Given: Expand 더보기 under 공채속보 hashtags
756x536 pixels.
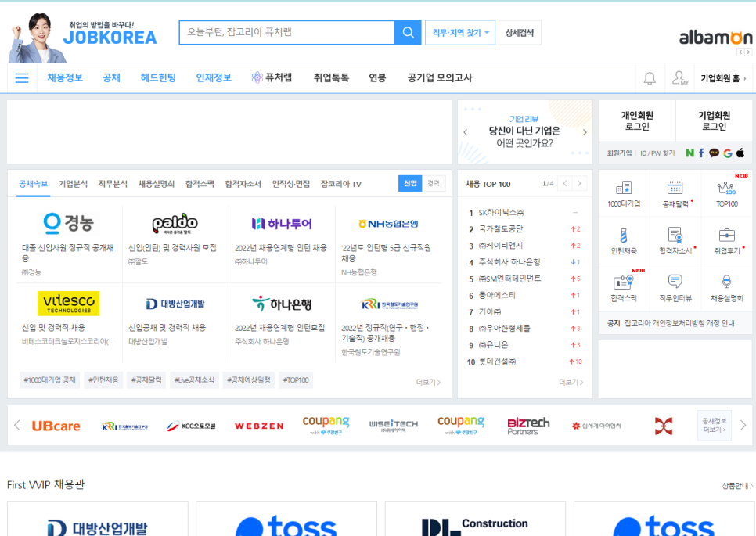Looking at the screenshot, I should (x=428, y=382).
